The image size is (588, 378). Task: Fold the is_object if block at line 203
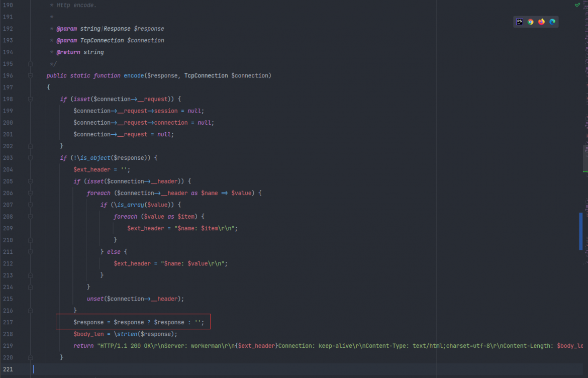[30, 158]
